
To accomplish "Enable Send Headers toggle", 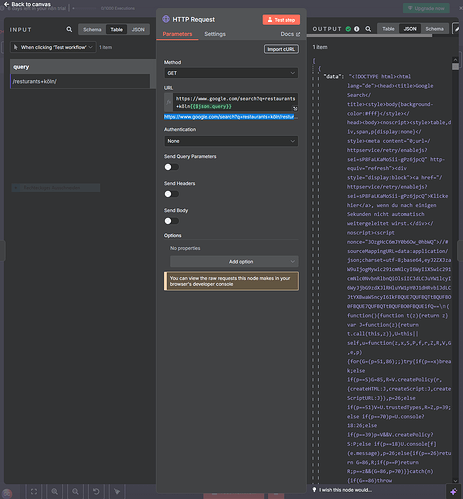I will pyautogui.click(x=171, y=194).
